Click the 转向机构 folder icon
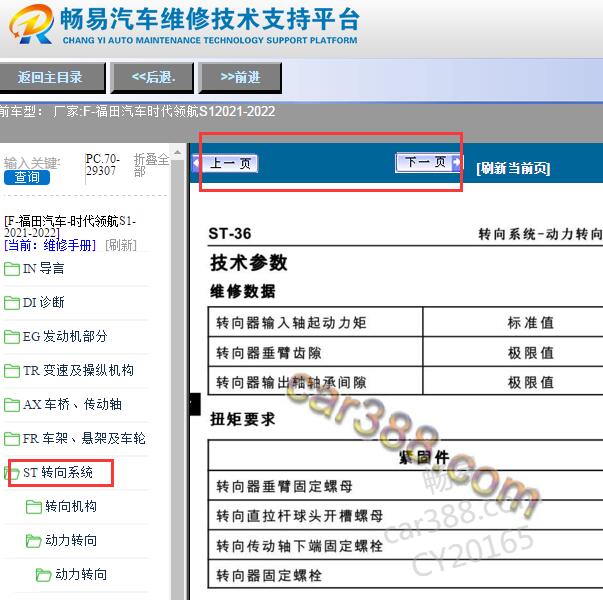 click(34, 507)
